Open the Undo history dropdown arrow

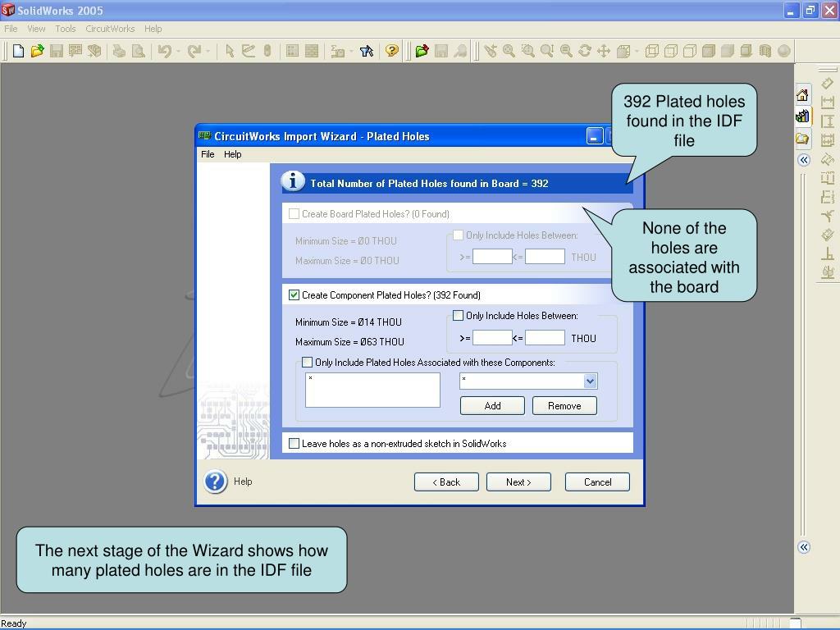coord(178,51)
